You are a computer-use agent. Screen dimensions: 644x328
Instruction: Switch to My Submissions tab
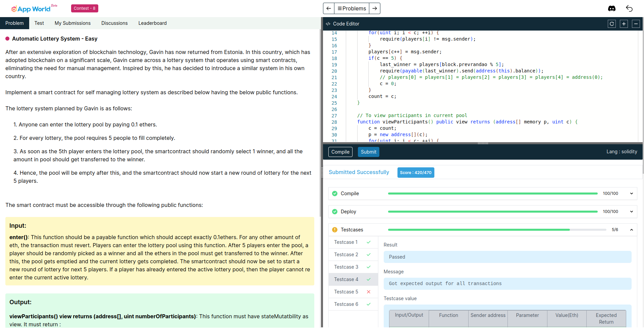coord(72,23)
